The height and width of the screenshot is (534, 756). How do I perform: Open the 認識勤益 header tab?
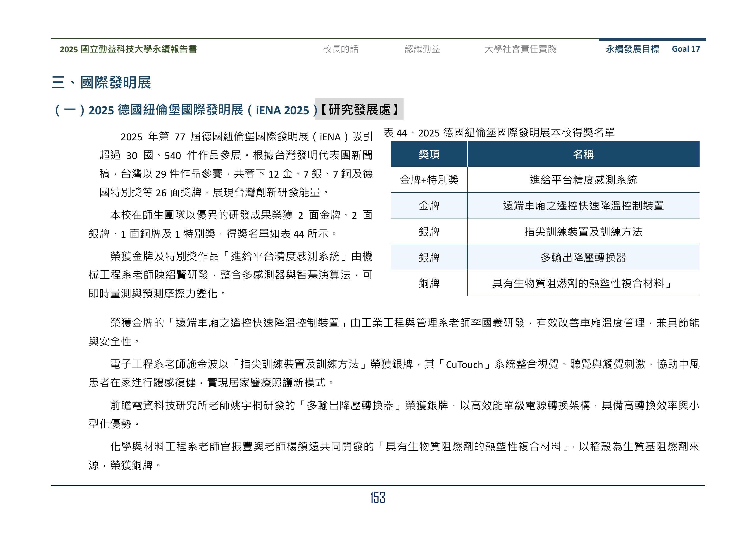422,49
